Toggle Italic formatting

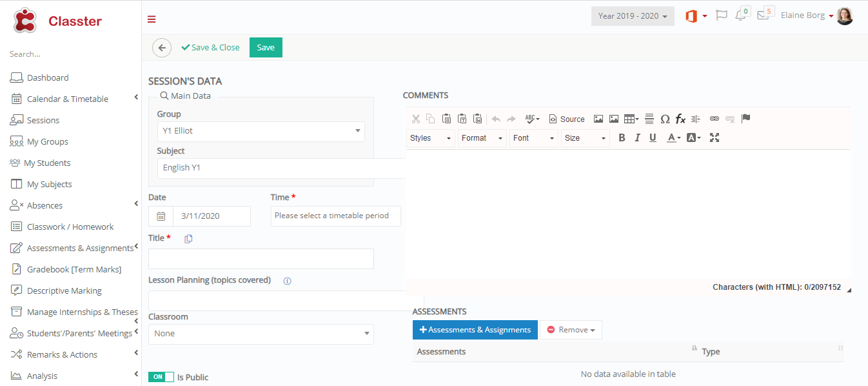point(637,137)
